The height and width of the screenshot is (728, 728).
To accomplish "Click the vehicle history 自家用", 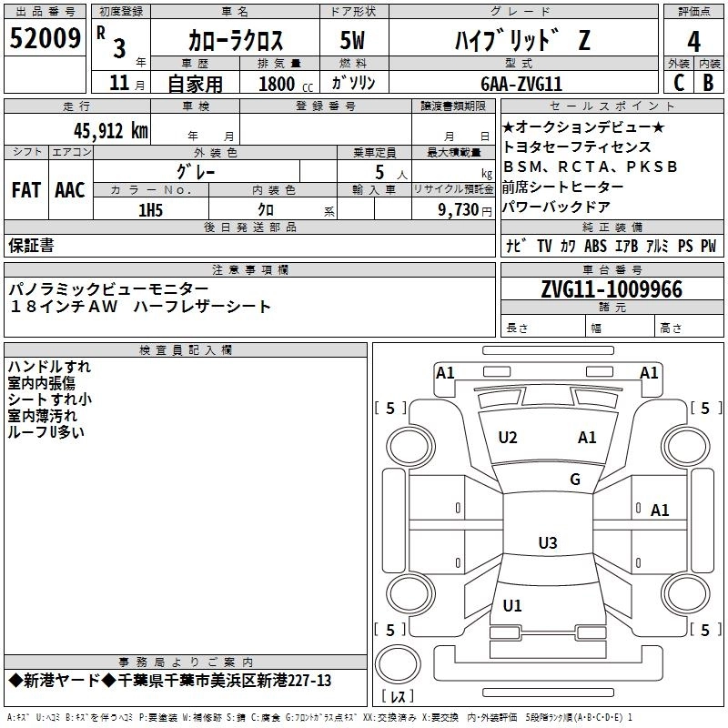I will tap(195, 84).
